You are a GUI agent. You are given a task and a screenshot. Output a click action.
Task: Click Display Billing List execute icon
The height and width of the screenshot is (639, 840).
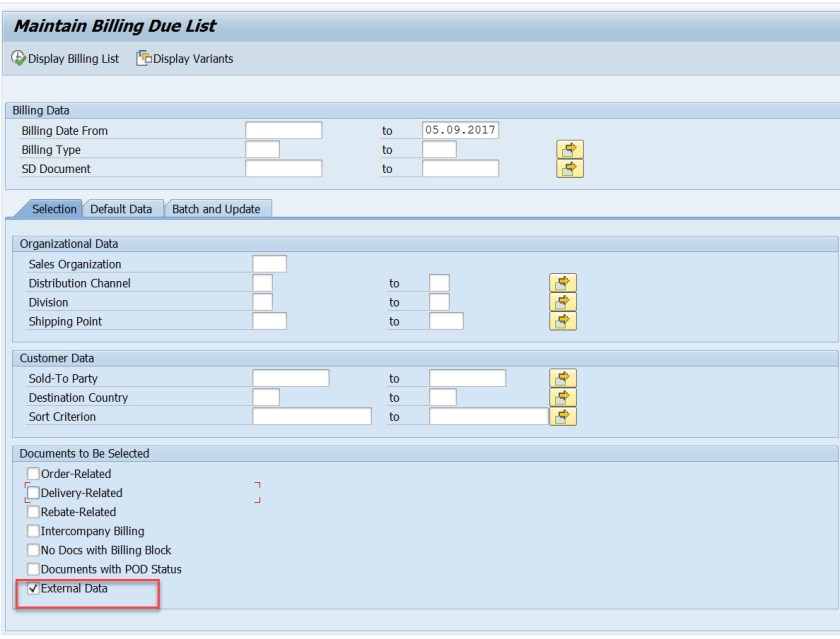click(x=18, y=58)
